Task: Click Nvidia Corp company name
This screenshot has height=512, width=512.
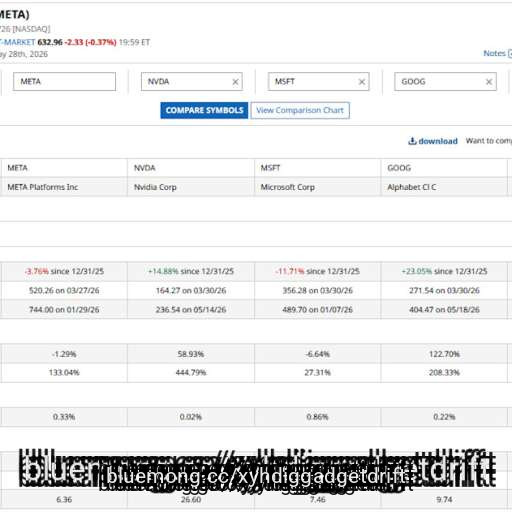Action: click(155, 187)
